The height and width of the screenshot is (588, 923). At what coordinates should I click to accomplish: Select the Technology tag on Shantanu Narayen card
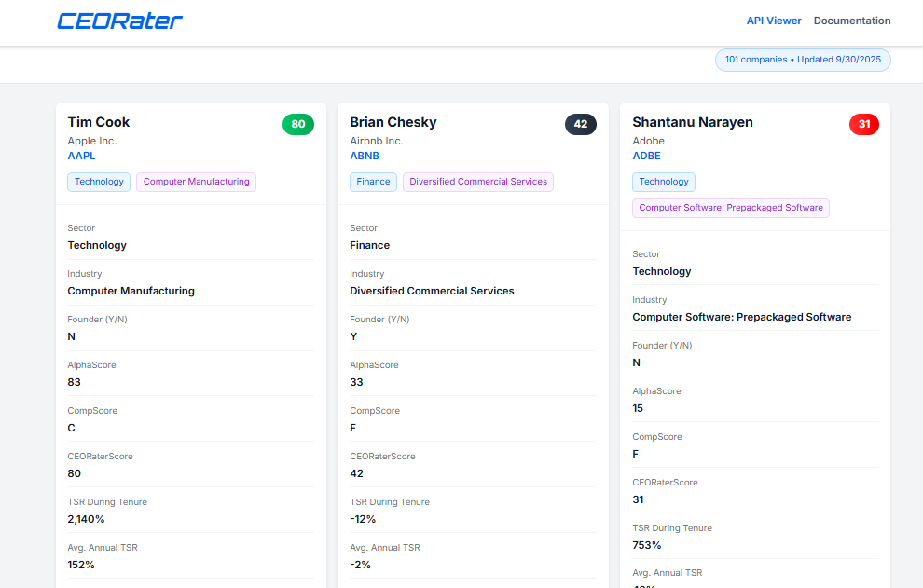664,182
